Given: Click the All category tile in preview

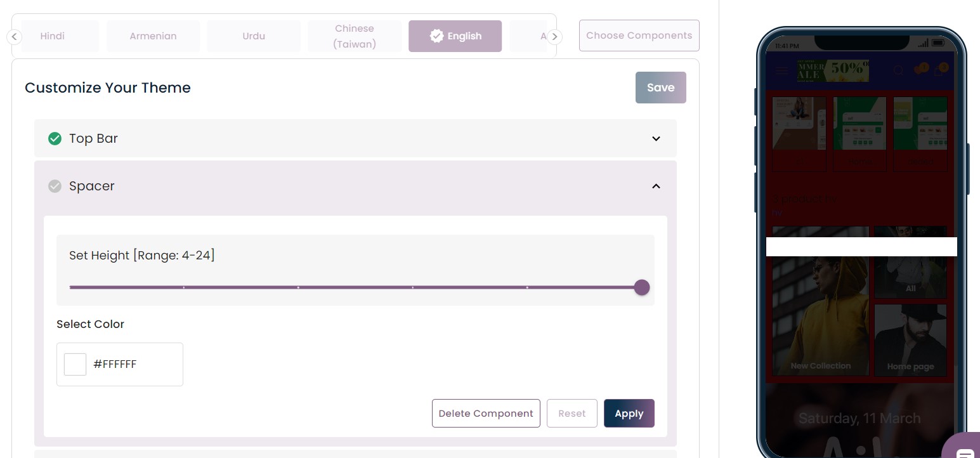Looking at the screenshot, I should (x=910, y=277).
